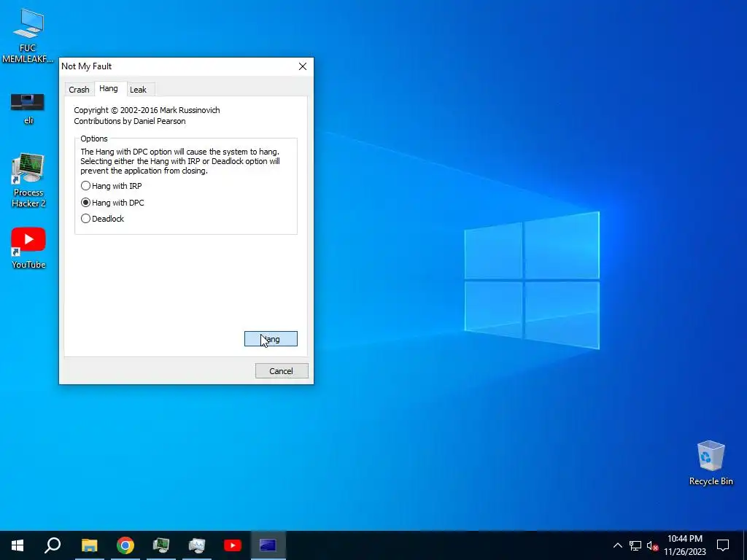
Task: Close the Not My Fault dialog
Action: (x=303, y=66)
